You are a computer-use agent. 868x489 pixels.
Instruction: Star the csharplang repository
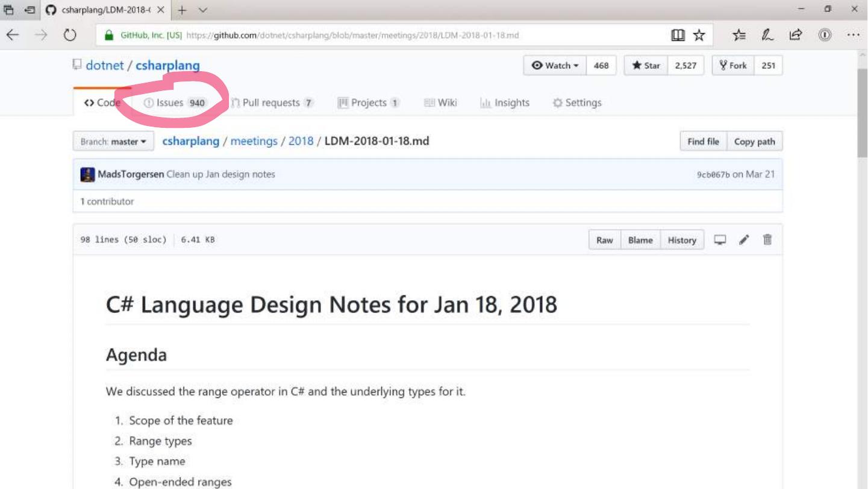[x=646, y=66]
